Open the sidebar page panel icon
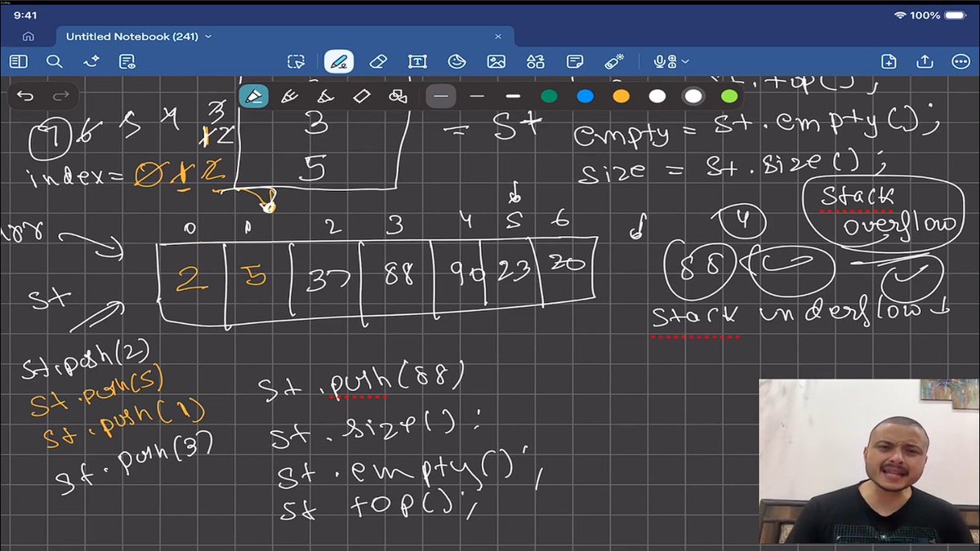The height and width of the screenshot is (551, 980). click(x=18, y=61)
